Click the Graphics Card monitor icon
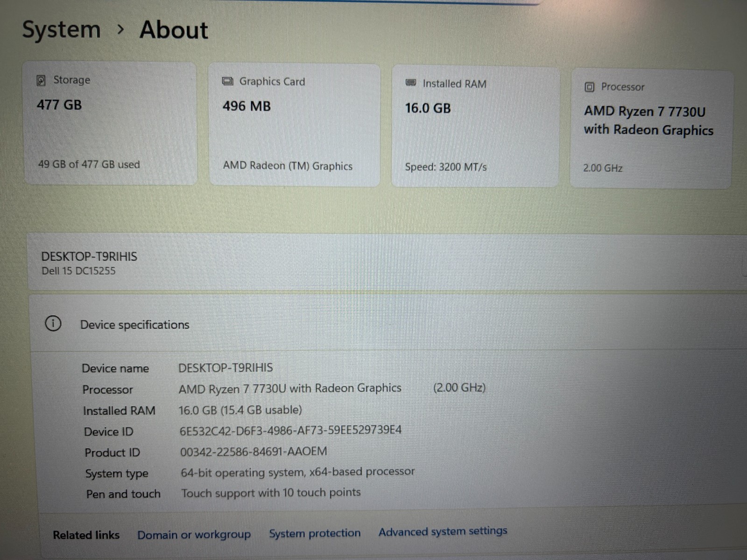The height and width of the screenshot is (560, 747). point(227,82)
